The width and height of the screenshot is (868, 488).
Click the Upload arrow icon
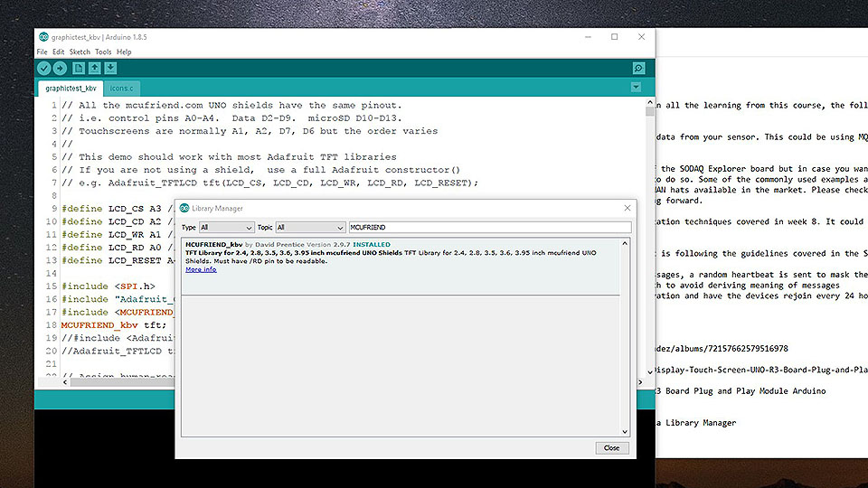(60, 68)
